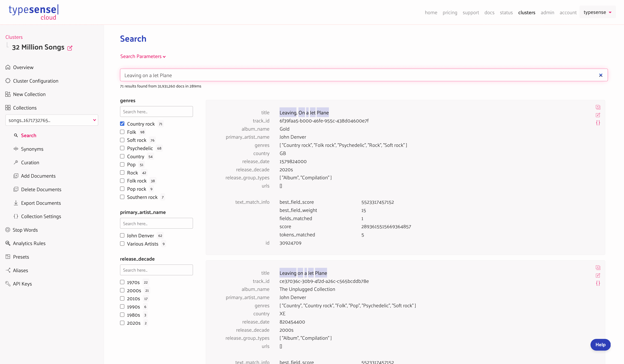Click the edit cluster name icon

click(70, 48)
